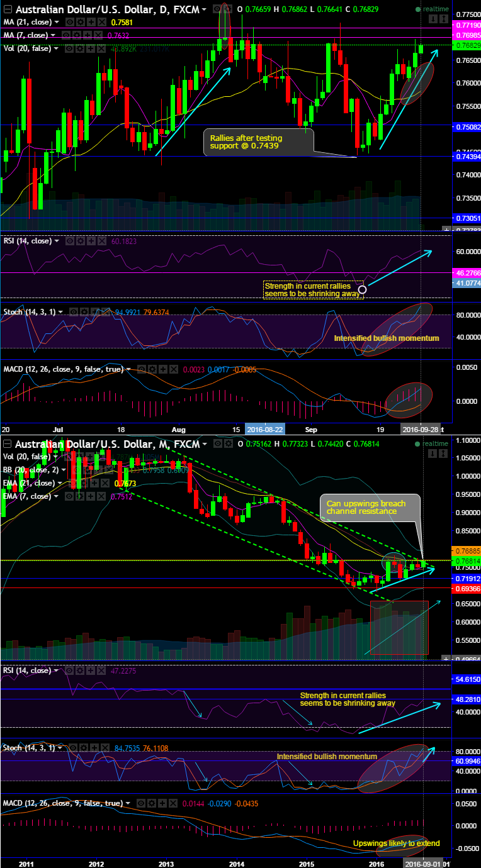The image size is (481, 868).
Task: Open settings gear for daily MA (7, close)
Action: 76,35
